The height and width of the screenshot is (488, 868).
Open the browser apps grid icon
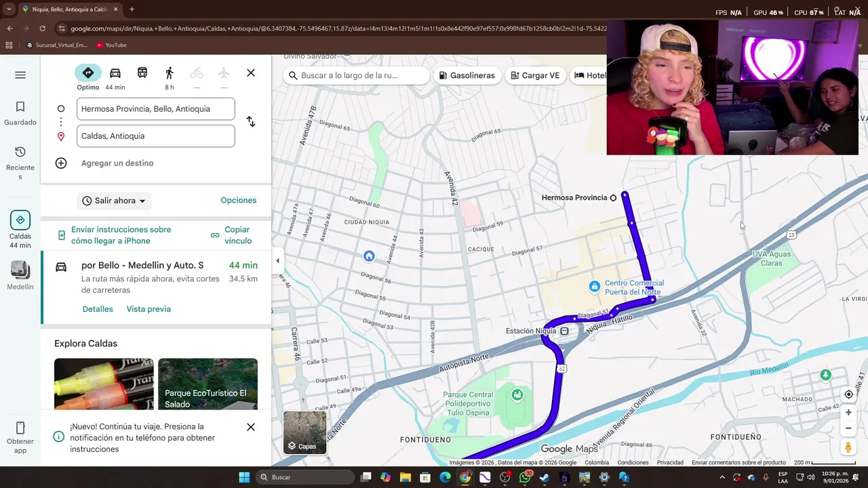pos(9,45)
